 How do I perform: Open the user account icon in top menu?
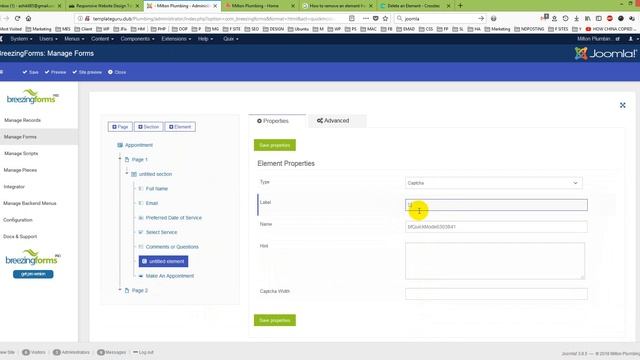coord(630,39)
